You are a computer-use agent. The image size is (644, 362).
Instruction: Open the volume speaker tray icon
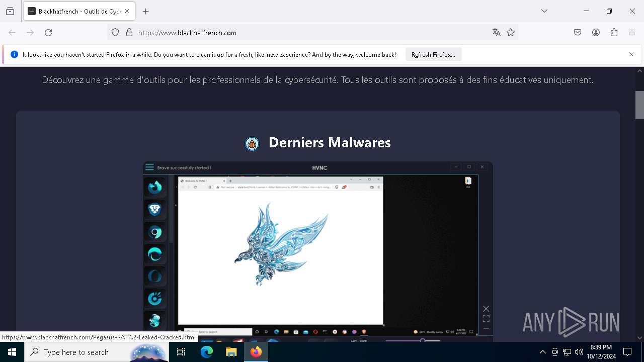(579, 352)
